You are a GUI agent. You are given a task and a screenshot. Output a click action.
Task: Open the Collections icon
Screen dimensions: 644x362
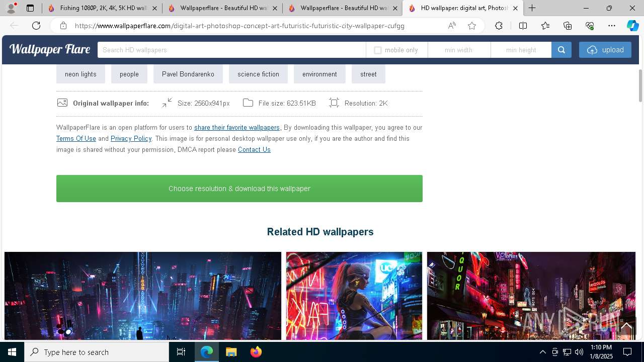pyautogui.click(x=568, y=26)
